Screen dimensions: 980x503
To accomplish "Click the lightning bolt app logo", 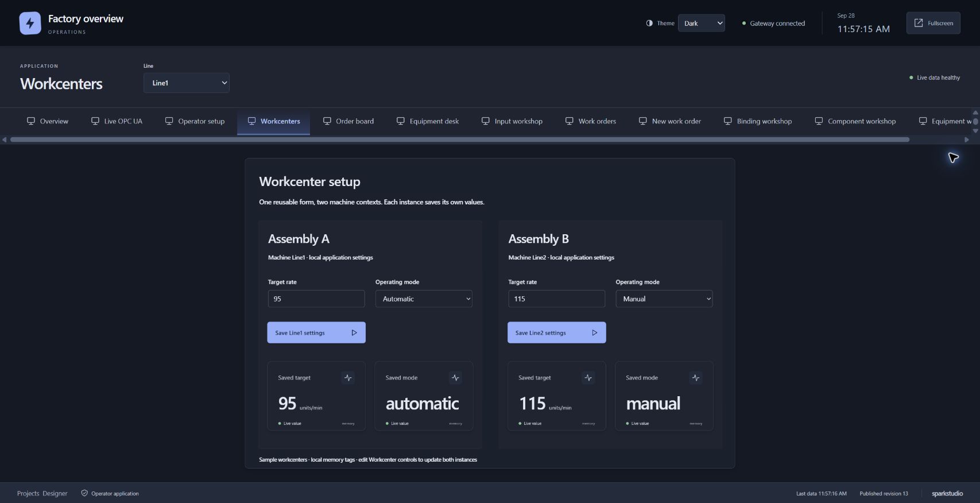I will coord(30,24).
